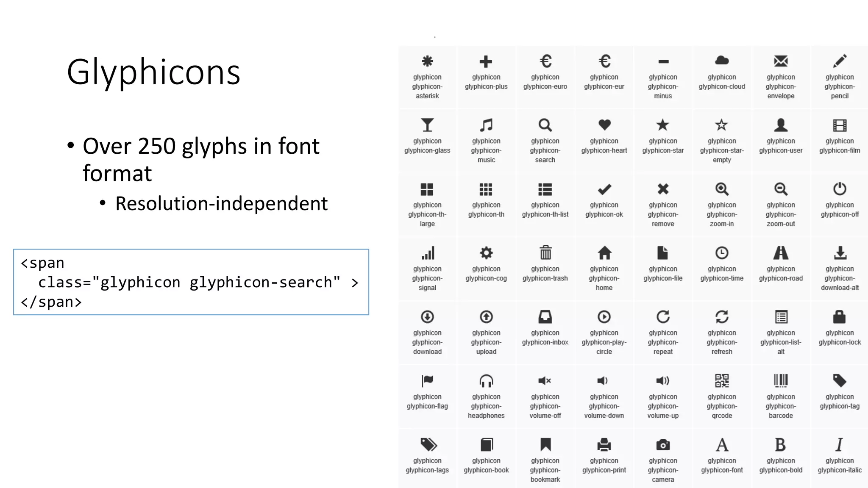Pick the glyphicon-pencil icon

tap(840, 61)
